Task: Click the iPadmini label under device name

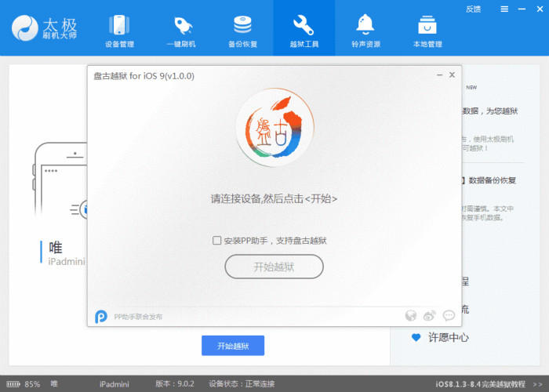Action: pos(67,261)
